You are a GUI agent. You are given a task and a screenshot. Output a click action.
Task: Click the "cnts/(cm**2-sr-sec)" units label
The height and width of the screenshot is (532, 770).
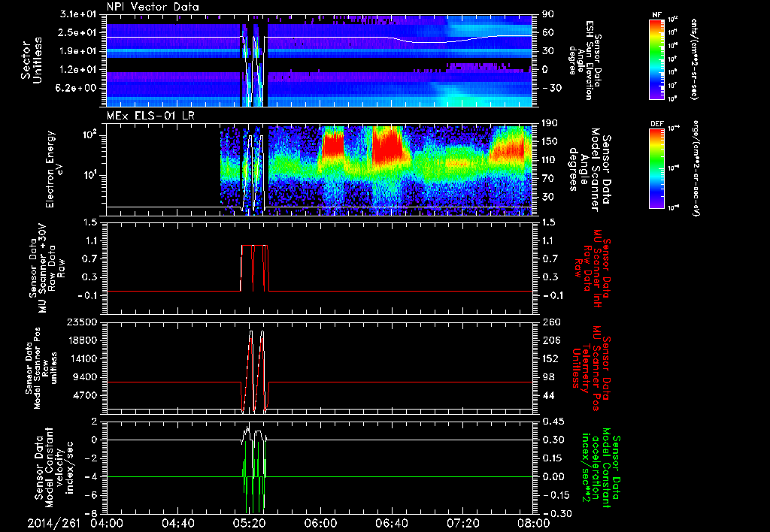pos(694,59)
